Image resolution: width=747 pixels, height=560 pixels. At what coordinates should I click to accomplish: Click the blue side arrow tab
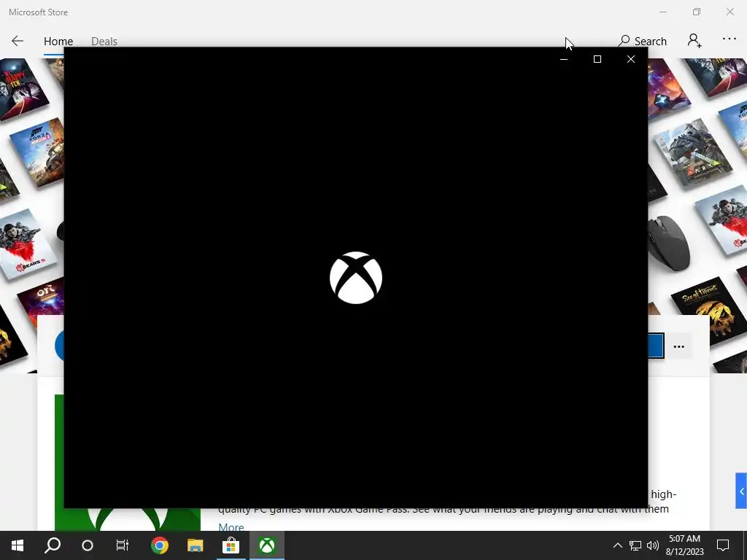741,491
